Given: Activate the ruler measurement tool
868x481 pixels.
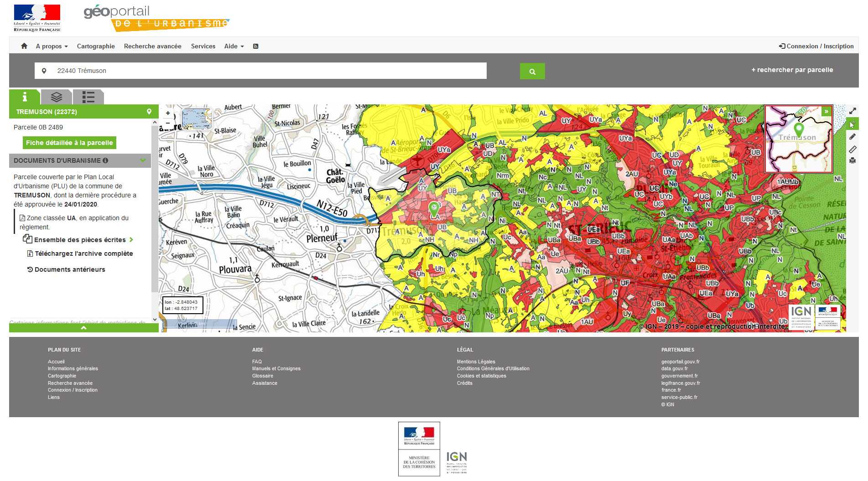Looking at the screenshot, I should click(852, 149).
